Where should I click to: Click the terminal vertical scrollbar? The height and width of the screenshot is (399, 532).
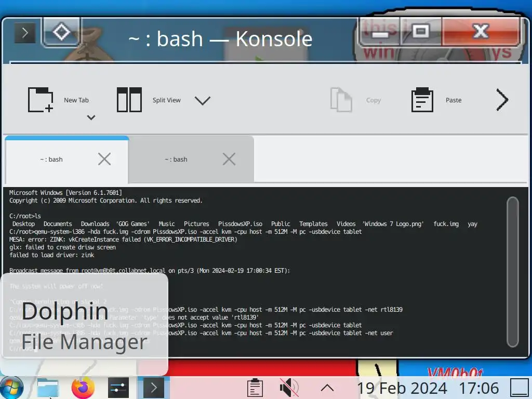tap(512, 272)
